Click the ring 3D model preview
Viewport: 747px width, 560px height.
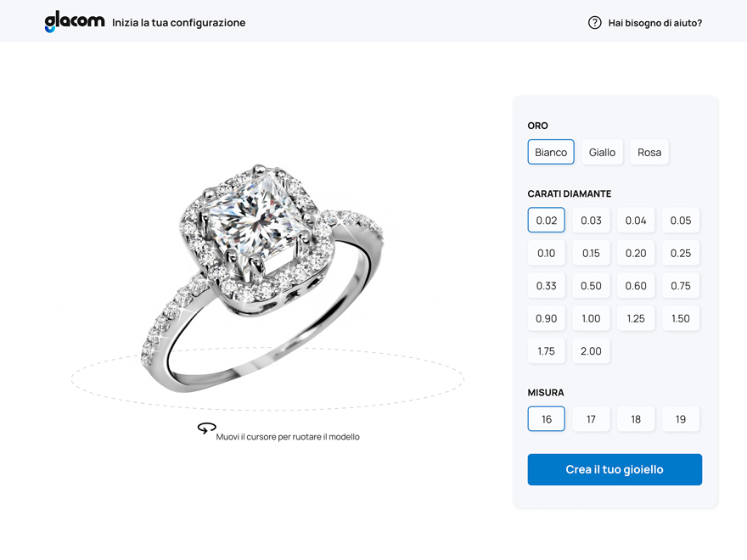pyautogui.click(x=262, y=278)
